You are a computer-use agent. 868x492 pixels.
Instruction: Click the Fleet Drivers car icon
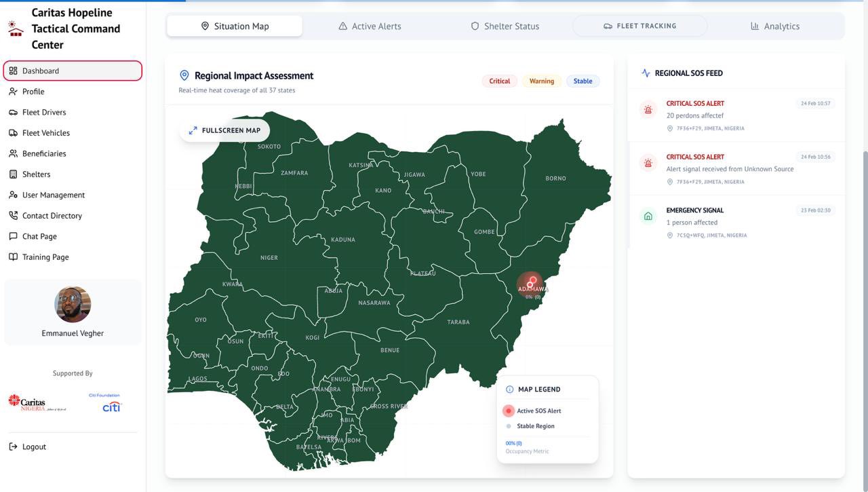pyautogui.click(x=13, y=112)
